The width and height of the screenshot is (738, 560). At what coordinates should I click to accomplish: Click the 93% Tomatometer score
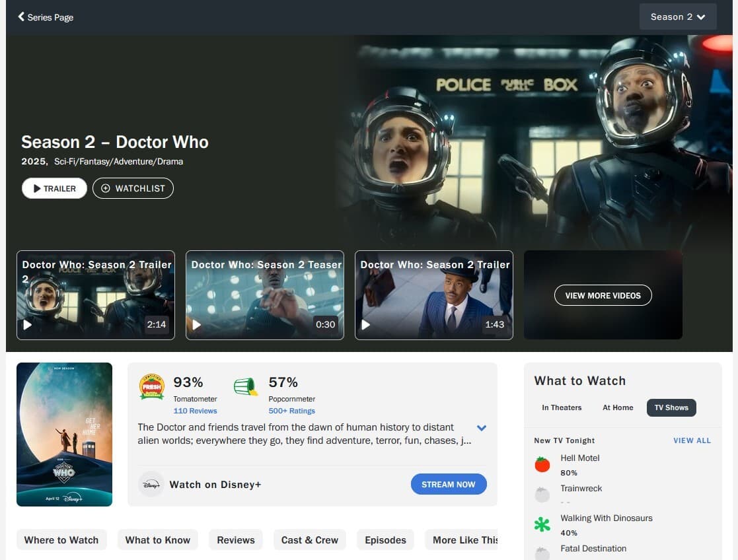tap(188, 382)
